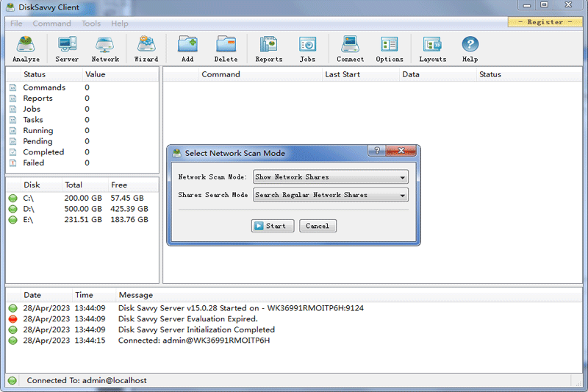Click the red Evaluation Expired log icon
This screenshot has width=588, height=392.
(12, 319)
